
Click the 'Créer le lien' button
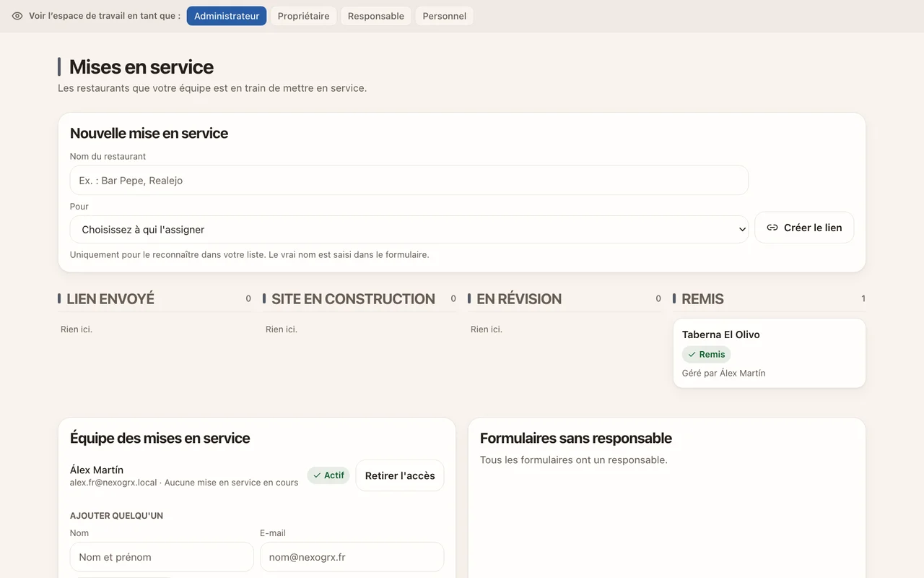click(804, 228)
